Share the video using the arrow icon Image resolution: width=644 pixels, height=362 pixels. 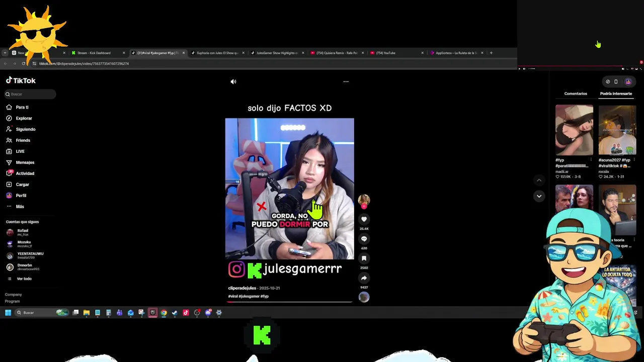tap(364, 278)
